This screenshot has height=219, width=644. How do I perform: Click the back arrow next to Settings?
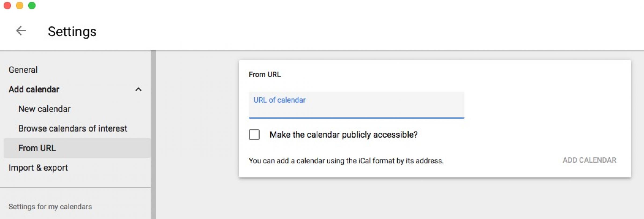click(x=21, y=31)
